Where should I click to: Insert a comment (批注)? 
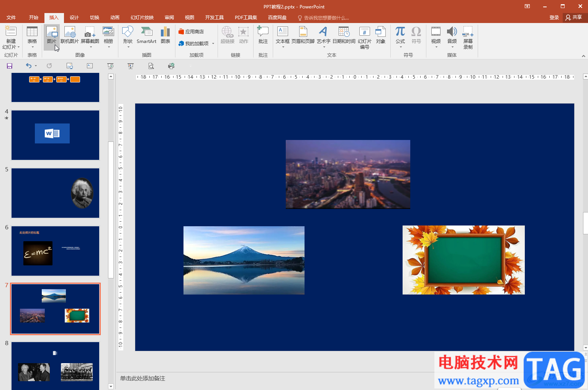click(x=263, y=36)
